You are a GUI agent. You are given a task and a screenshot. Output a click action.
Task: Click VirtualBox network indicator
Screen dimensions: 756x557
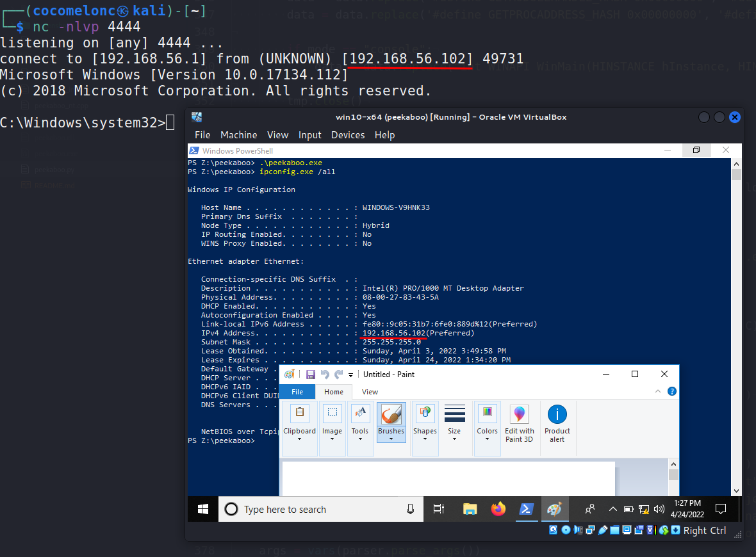[x=591, y=530]
